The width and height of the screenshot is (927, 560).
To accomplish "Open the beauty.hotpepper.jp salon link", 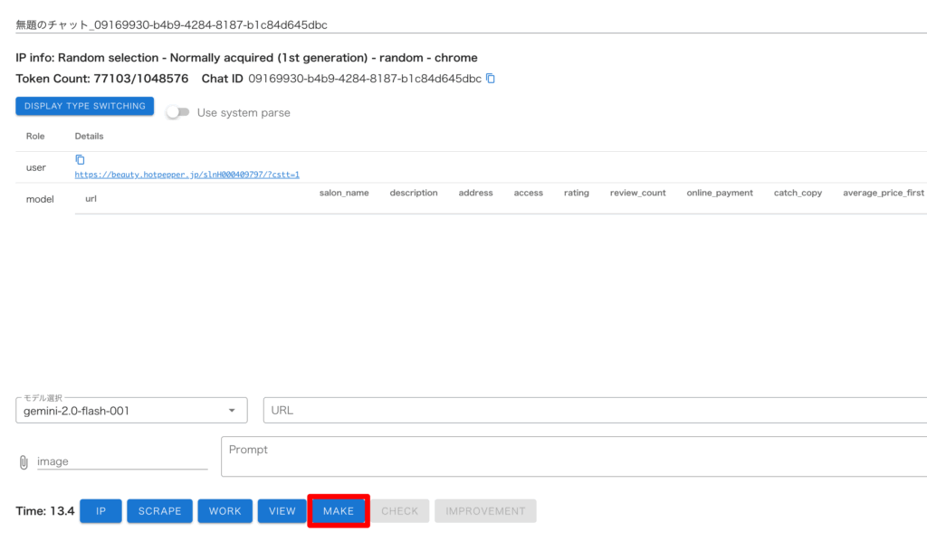I will [x=186, y=175].
